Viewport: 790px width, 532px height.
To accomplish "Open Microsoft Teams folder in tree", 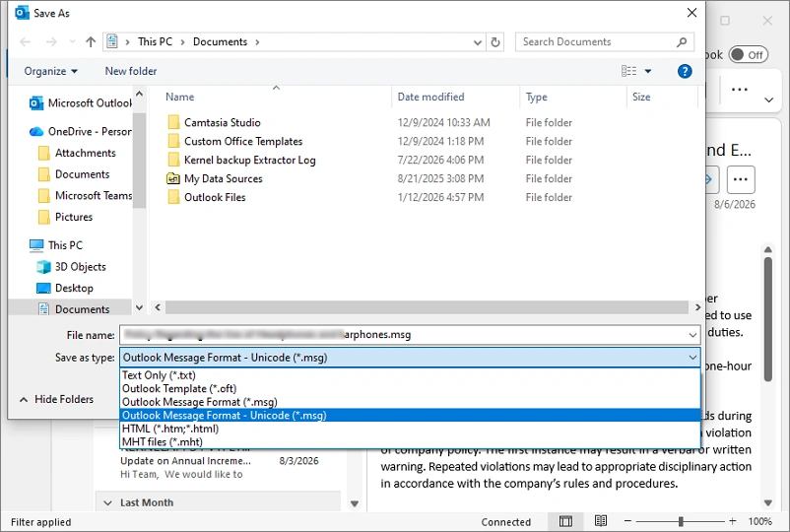I will [85, 195].
